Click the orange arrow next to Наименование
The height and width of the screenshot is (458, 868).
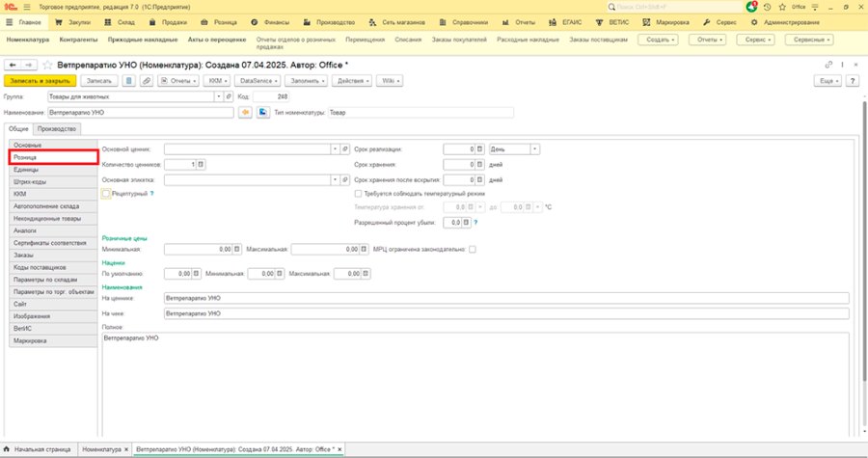[x=245, y=112]
